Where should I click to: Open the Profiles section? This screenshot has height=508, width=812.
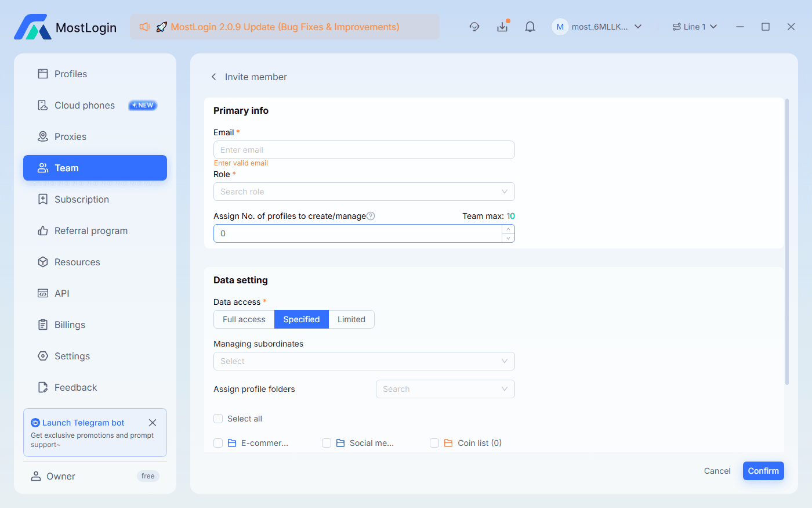pyautogui.click(x=70, y=74)
